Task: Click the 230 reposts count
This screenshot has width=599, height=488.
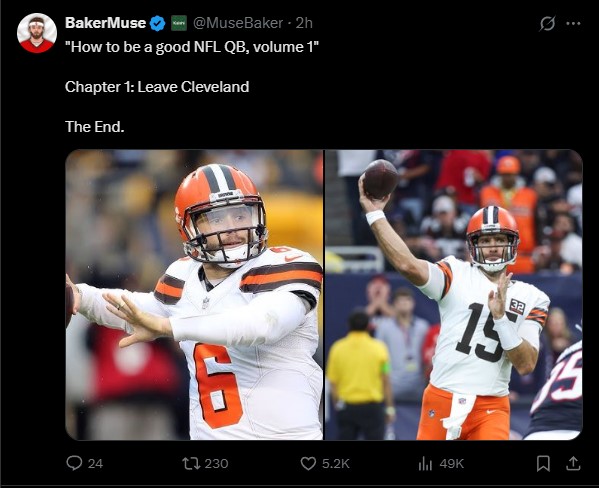Action: pos(216,464)
